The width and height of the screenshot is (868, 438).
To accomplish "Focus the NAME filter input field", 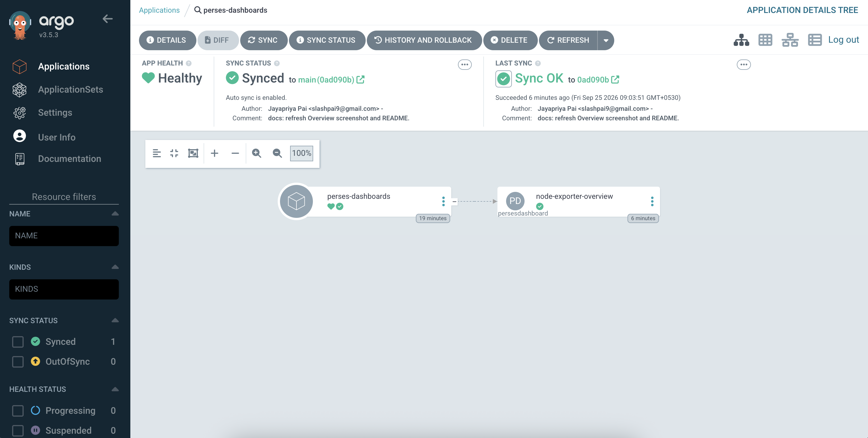I will click(x=64, y=236).
